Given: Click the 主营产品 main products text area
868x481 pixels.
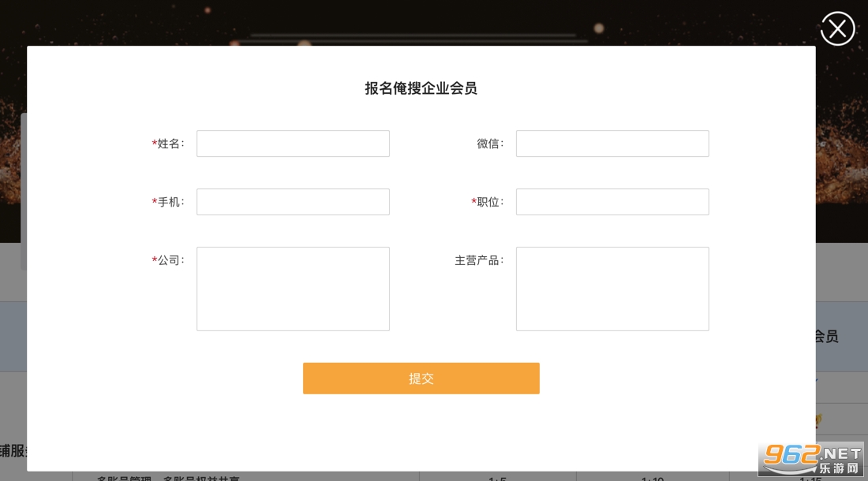Looking at the screenshot, I should pos(612,289).
